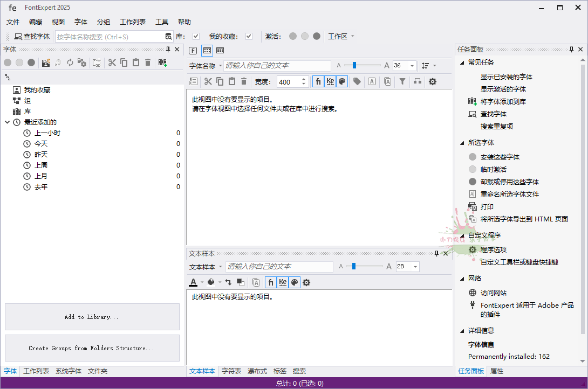Click the add fonts to library icon in Fonts panel toolbar

pos(162,62)
